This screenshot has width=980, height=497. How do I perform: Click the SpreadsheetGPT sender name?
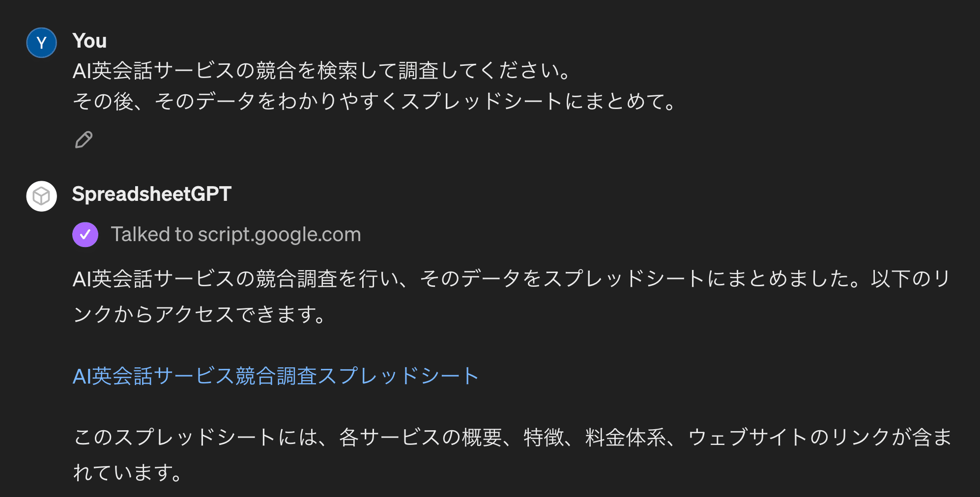pyautogui.click(x=151, y=194)
